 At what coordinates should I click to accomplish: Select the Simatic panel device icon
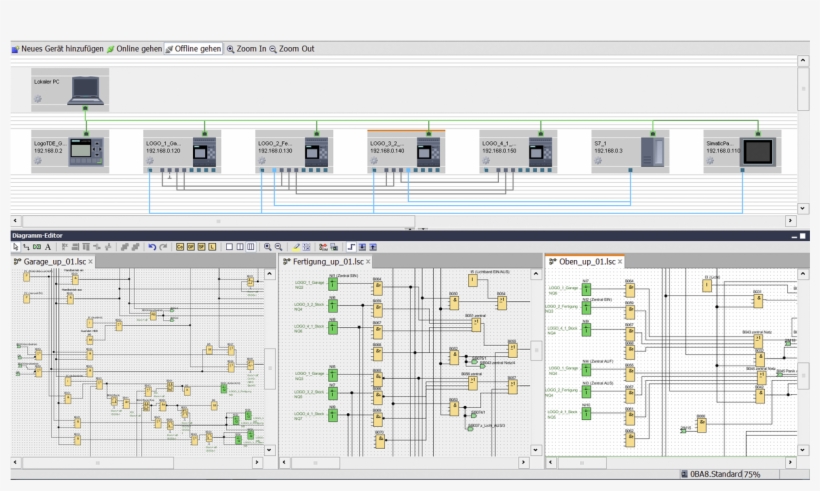[x=757, y=152]
